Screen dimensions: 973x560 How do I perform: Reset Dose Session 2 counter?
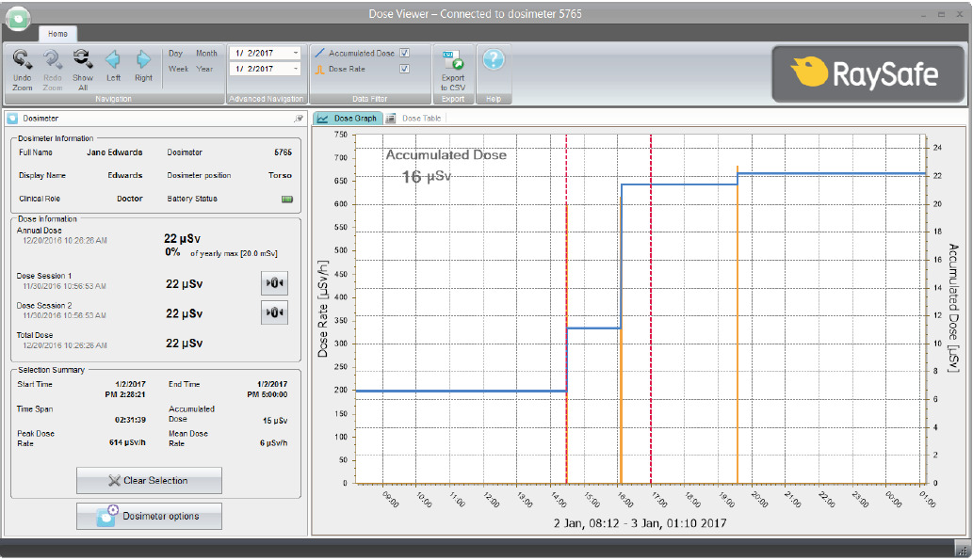click(274, 312)
